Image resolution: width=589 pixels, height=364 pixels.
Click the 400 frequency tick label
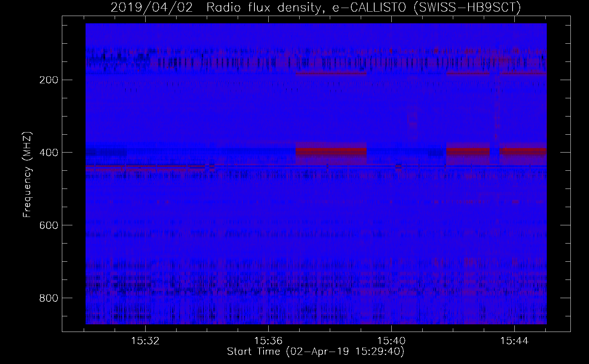pyautogui.click(x=48, y=153)
